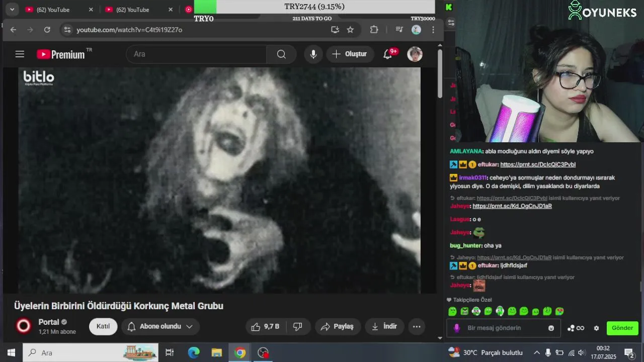Open YouTube notifications bell
Viewport: 644px width, 362px height.
click(x=387, y=54)
